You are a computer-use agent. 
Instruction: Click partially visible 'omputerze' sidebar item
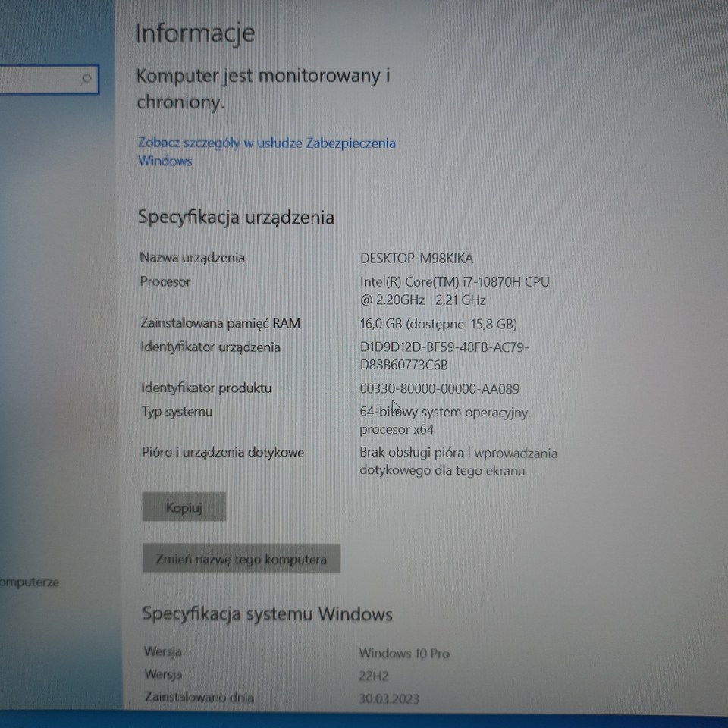tap(30, 582)
